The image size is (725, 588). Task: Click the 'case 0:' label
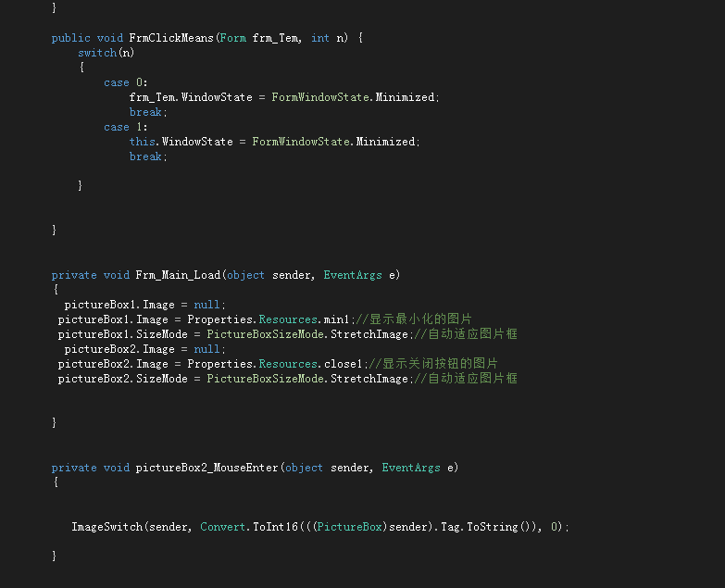[125, 82]
